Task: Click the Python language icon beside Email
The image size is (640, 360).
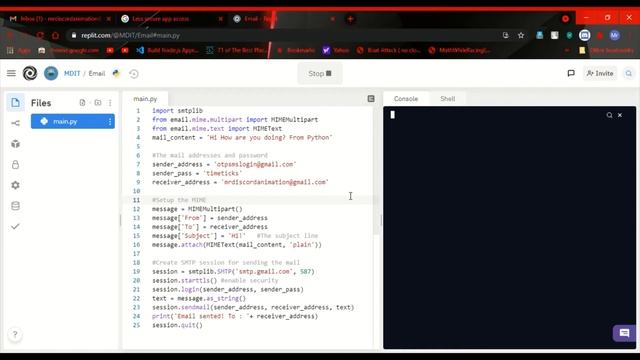Action: click(116, 73)
